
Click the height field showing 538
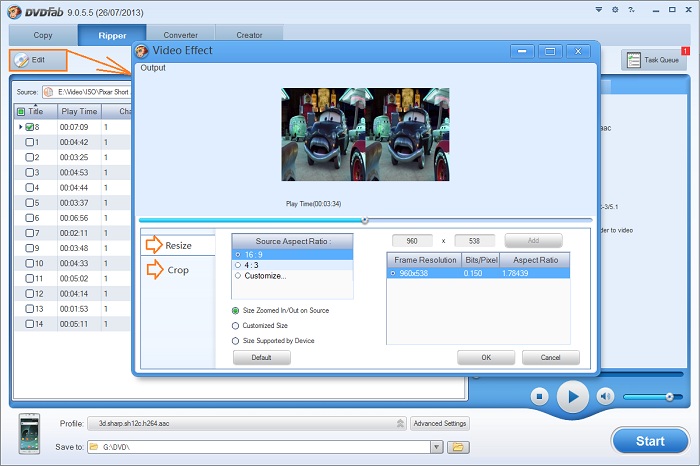point(474,241)
